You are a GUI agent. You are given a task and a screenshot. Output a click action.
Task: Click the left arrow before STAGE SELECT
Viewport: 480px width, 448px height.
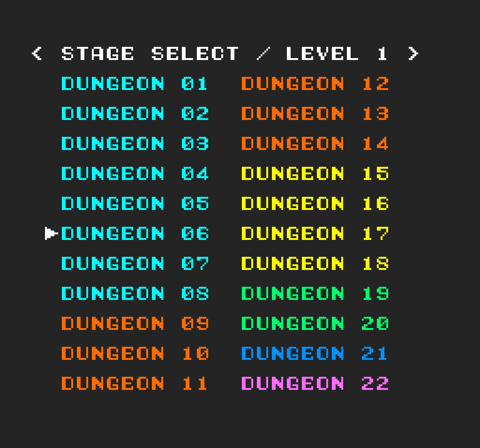pos(37,53)
